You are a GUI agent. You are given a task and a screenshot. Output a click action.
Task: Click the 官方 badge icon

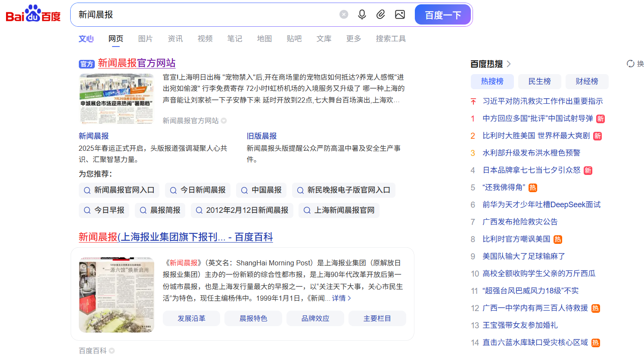click(x=87, y=64)
